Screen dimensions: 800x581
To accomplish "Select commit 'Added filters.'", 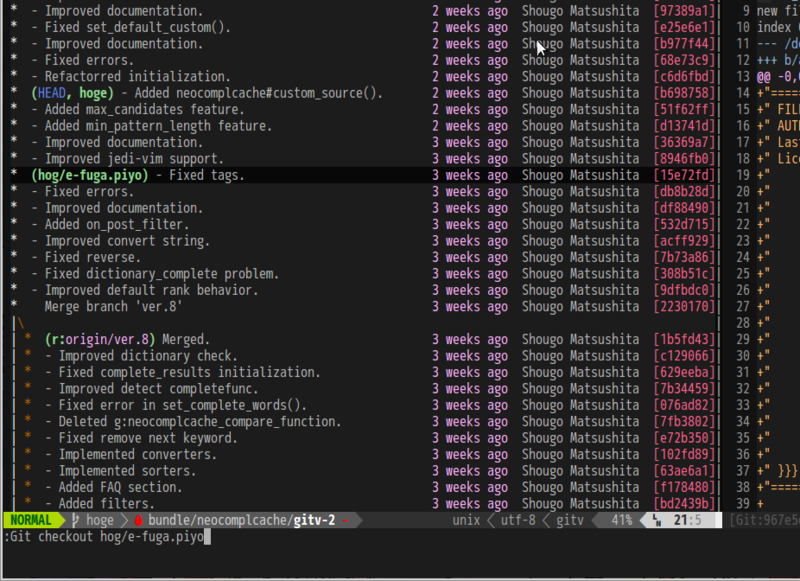I will (x=107, y=503).
